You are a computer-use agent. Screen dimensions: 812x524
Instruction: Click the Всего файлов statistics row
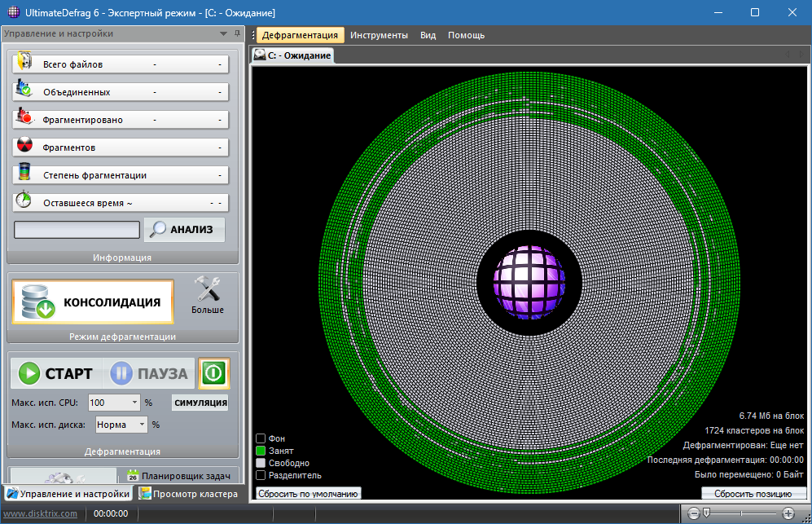(x=121, y=64)
